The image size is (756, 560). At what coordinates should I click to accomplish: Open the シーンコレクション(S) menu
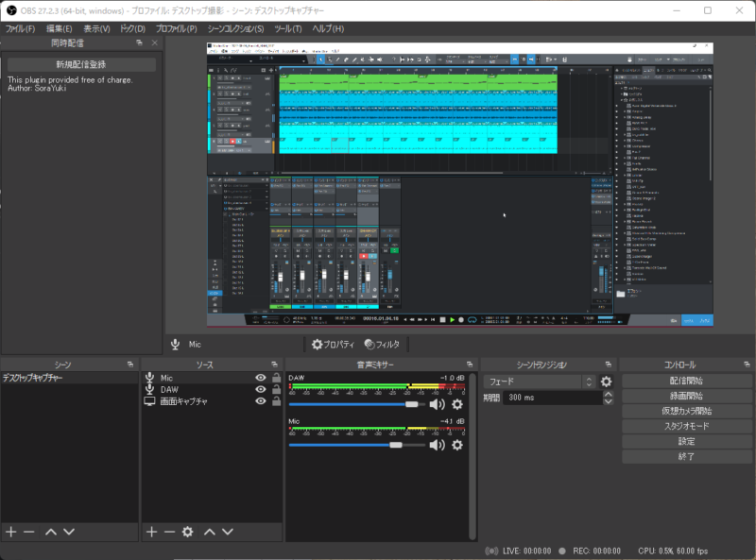click(x=235, y=29)
